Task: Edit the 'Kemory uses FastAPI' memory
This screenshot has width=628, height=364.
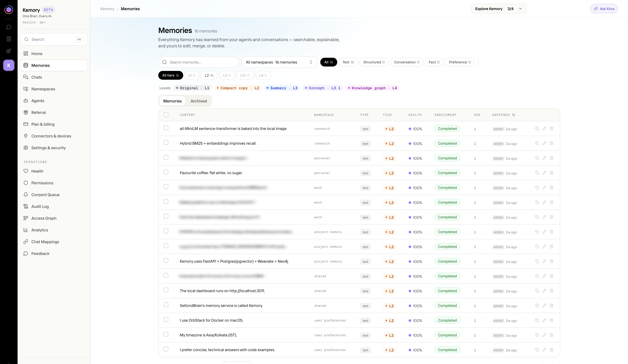Action: pos(544,261)
